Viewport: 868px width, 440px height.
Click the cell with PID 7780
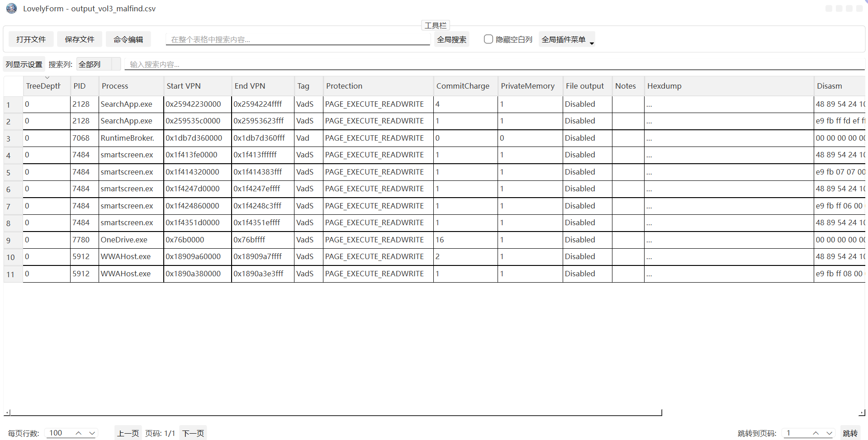(x=85, y=240)
